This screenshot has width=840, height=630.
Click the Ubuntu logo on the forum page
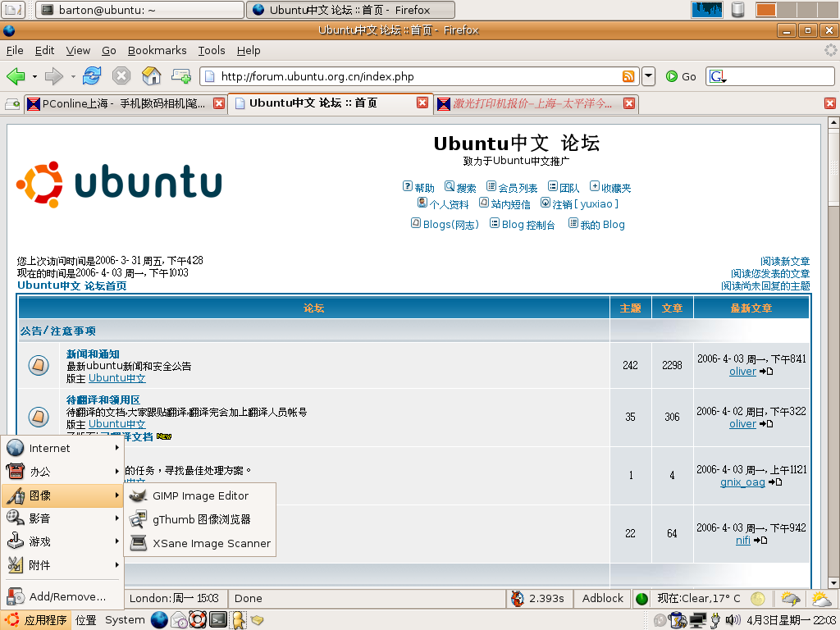pos(119,185)
